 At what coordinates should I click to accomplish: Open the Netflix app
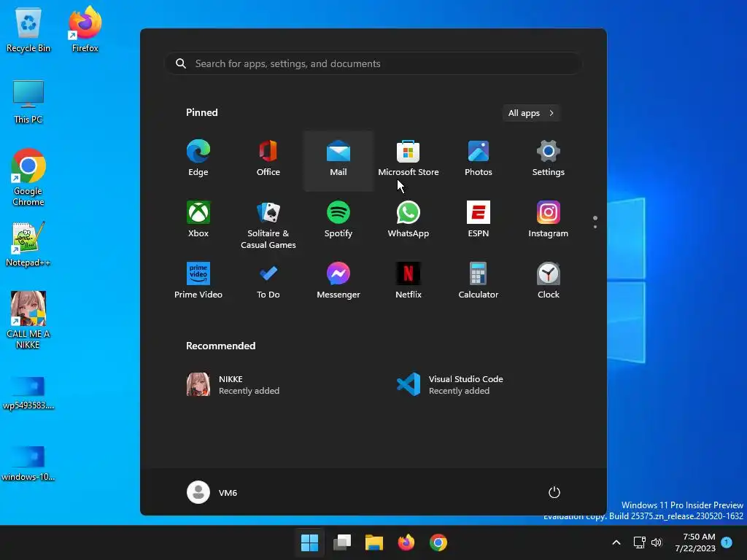point(409,281)
